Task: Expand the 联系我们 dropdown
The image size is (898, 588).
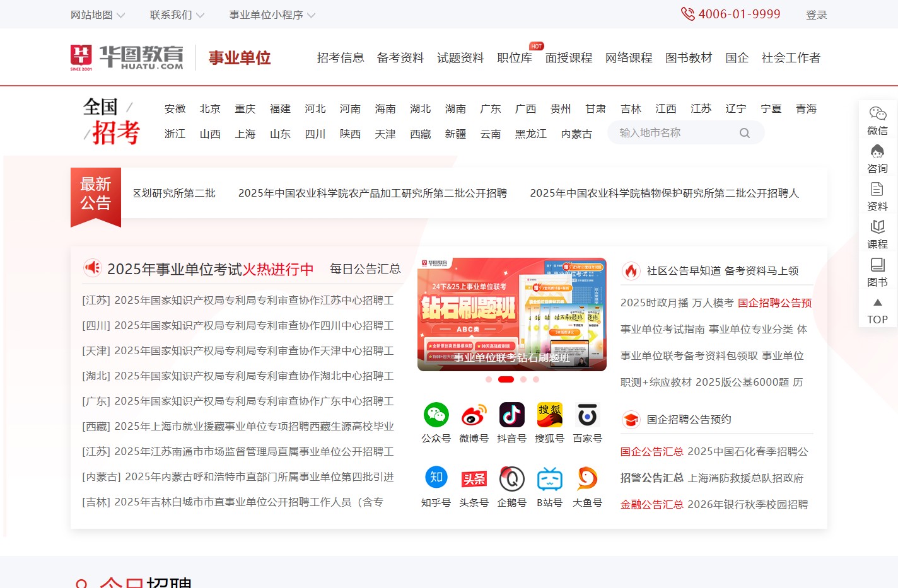Action: coord(177,14)
